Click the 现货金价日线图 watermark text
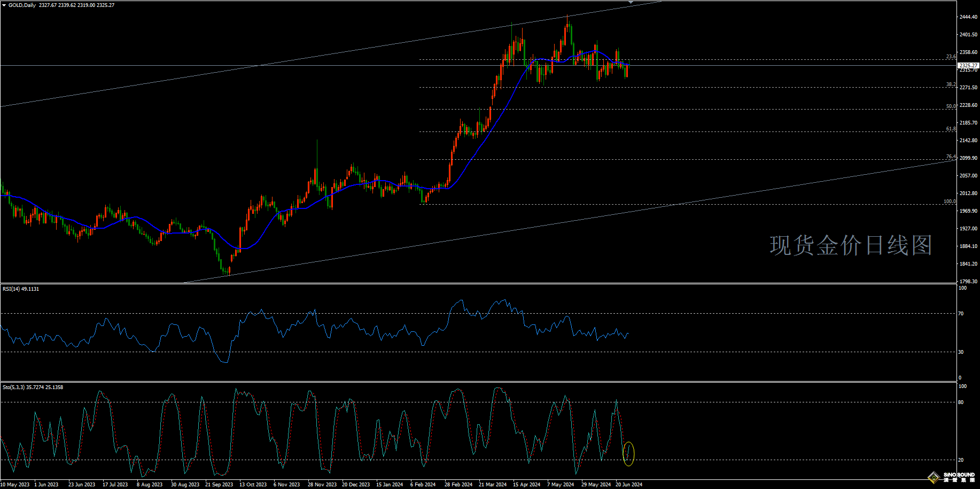 click(851, 245)
